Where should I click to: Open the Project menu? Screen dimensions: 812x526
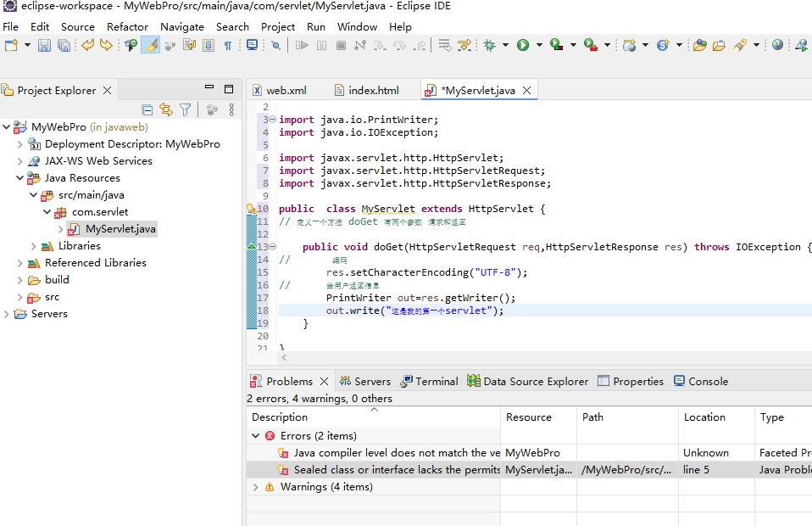(277, 27)
